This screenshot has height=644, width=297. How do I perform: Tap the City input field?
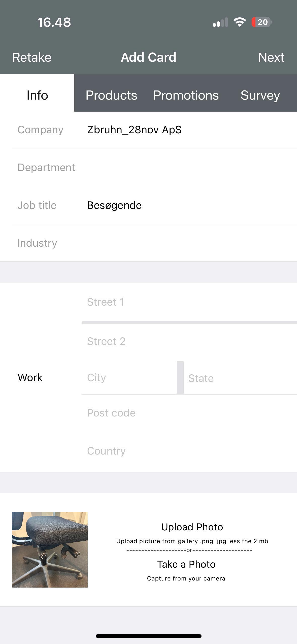pyautogui.click(x=128, y=378)
